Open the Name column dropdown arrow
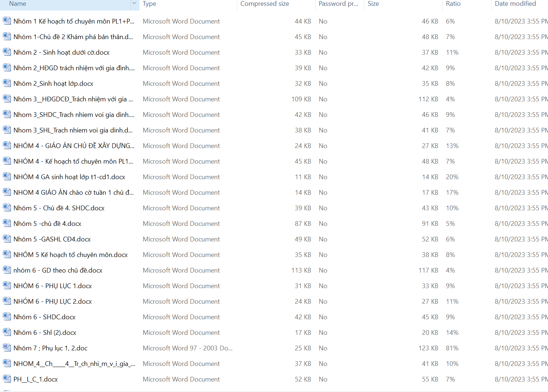The image size is (548, 392). (x=134, y=4)
